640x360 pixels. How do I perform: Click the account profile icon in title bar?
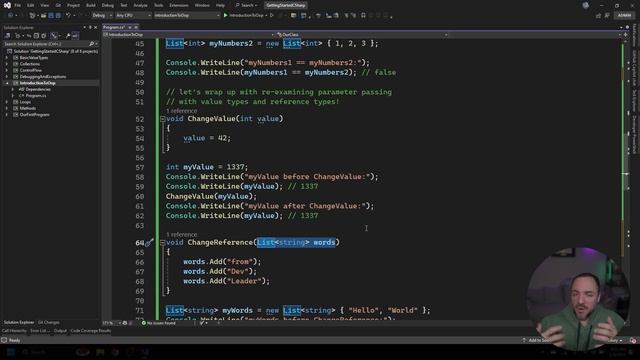(x=586, y=5)
